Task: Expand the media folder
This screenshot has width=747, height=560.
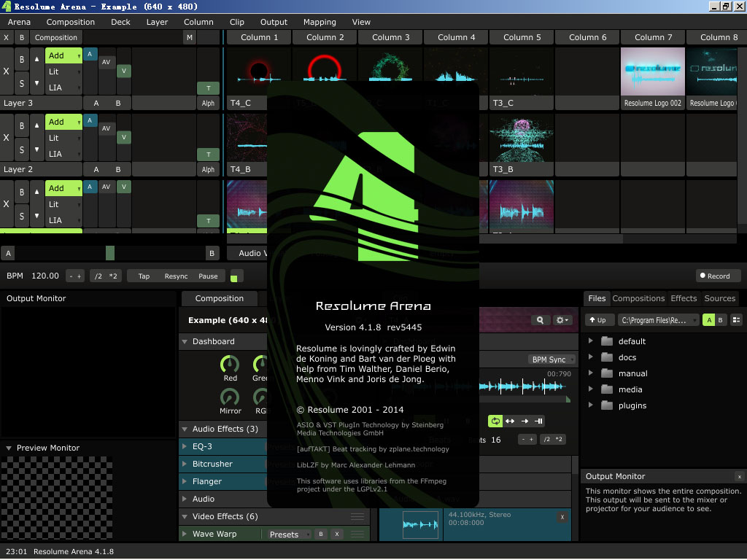Action: 591,389
